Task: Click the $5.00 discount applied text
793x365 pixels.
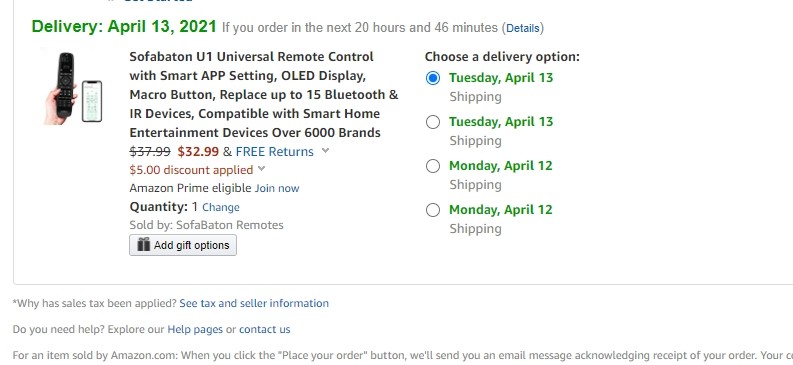Action: [x=191, y=170]
